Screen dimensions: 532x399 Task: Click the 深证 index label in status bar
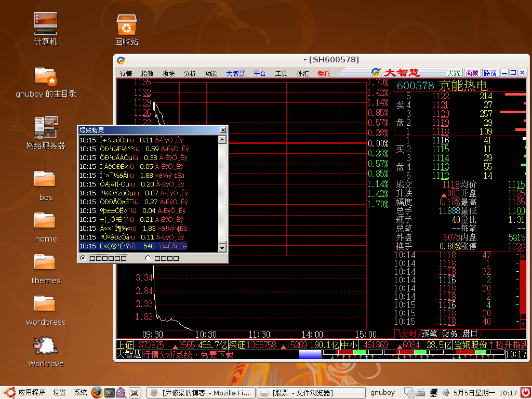coord(237,345)
